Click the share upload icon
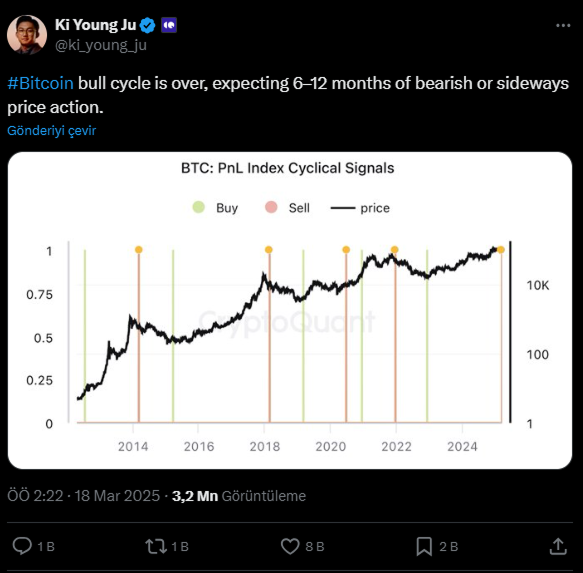Viewport: 583px width, 573px height. [558, 546]
